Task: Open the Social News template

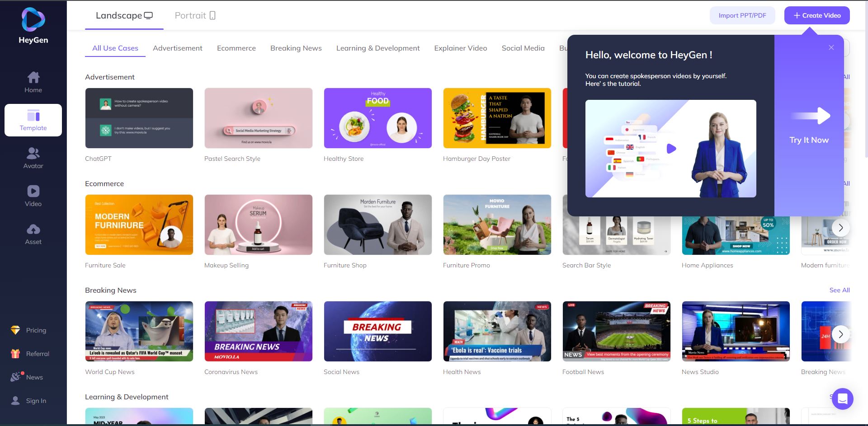Action: click(378, 331)
